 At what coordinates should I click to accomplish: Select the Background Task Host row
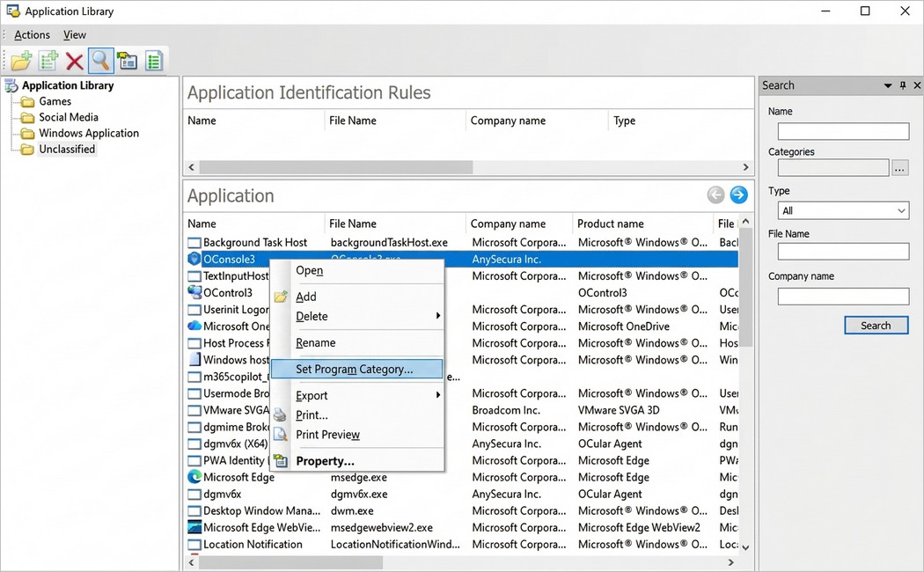(x=461, y=242)
